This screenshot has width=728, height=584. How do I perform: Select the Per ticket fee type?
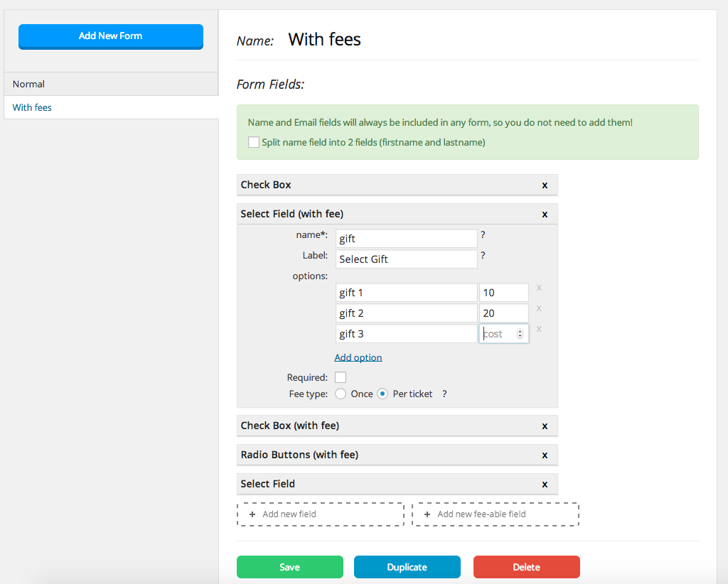382,394
